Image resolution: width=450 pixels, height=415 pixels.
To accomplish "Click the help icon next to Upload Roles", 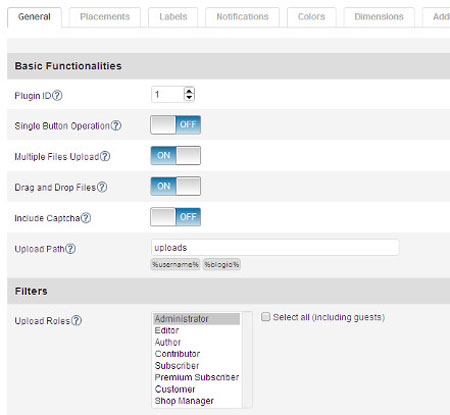I will click(77, 320).
